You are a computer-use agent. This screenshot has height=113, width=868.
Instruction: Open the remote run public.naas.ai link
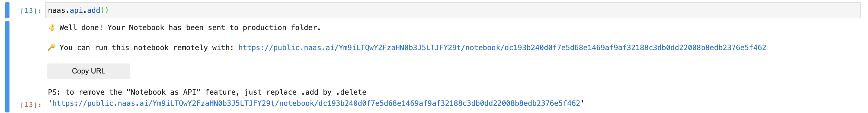pos(502,48)
